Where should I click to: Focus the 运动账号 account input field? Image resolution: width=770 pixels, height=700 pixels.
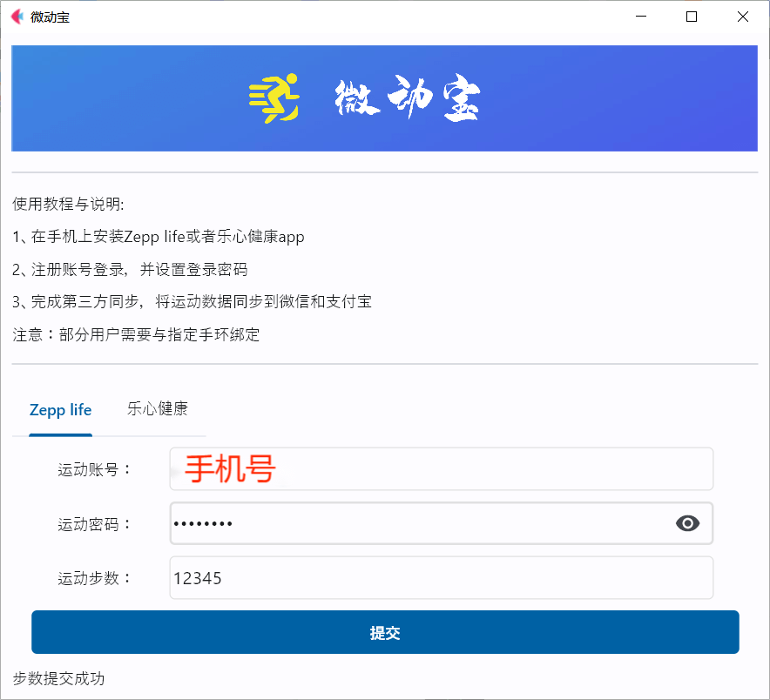pos(441,468)
